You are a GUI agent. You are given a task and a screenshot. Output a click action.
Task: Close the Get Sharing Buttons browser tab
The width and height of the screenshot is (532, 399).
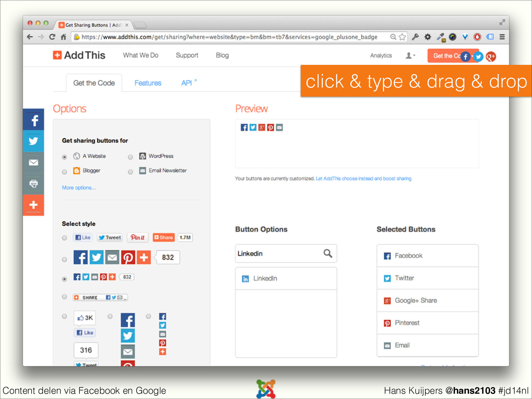pos(127,25)
